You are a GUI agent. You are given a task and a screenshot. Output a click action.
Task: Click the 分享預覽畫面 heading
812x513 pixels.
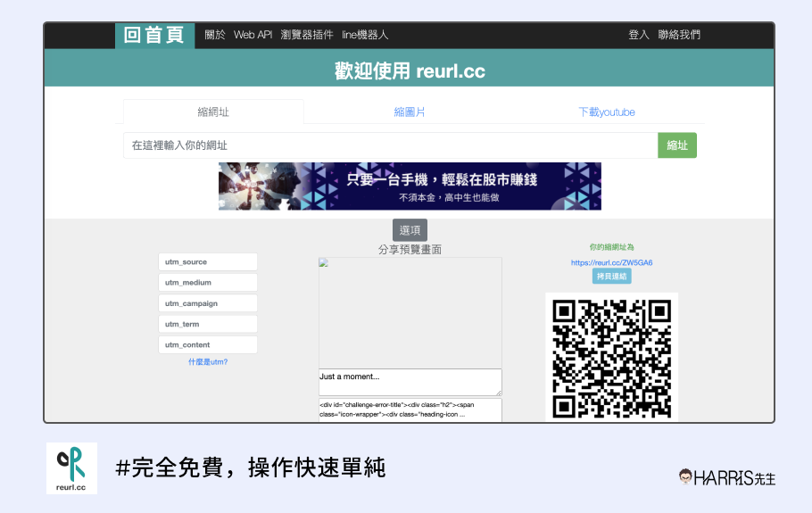[410, 250]
